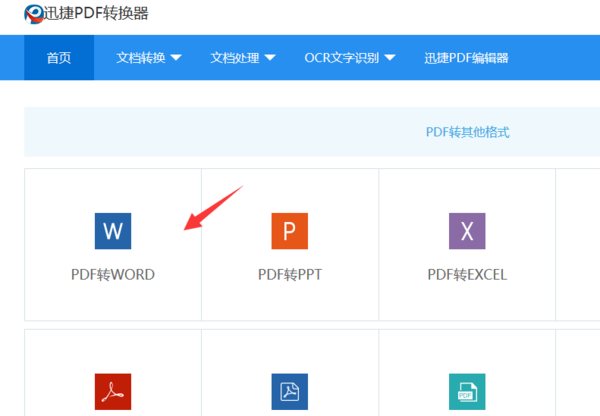This screenshot has width=600, height=416.
Task: Expand the 文档转换 dropdown arrow
Action: 176,58
